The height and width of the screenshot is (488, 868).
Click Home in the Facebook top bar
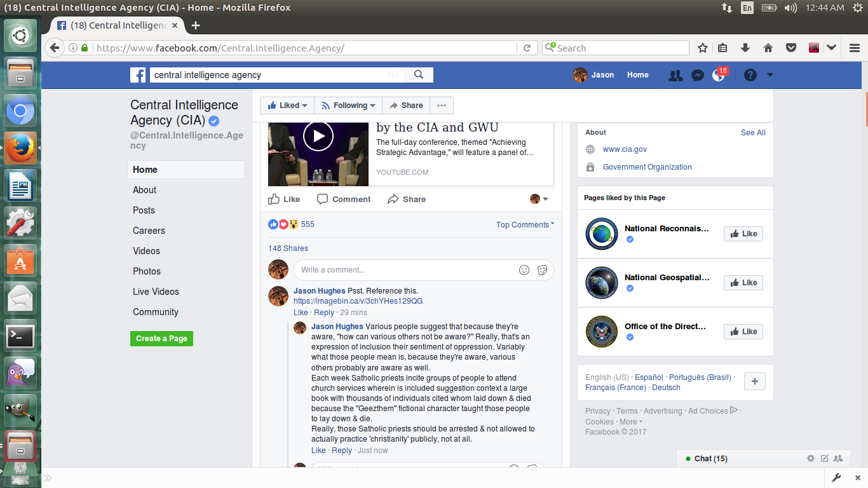coord(638,75)
